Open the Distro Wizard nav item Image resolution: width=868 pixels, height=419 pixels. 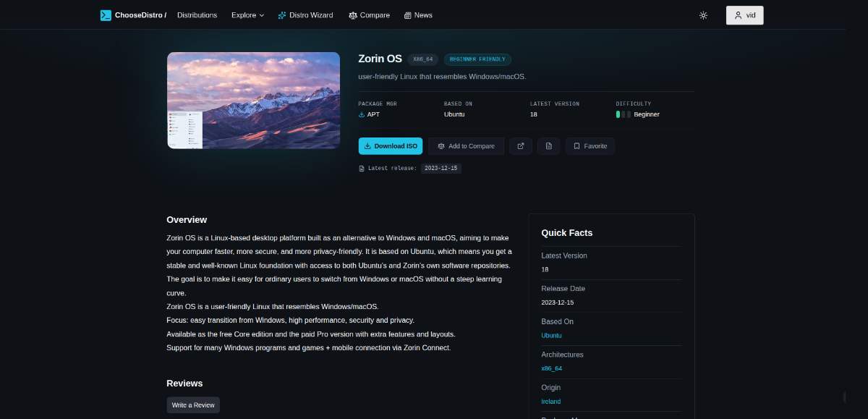(x=305, y=15)
